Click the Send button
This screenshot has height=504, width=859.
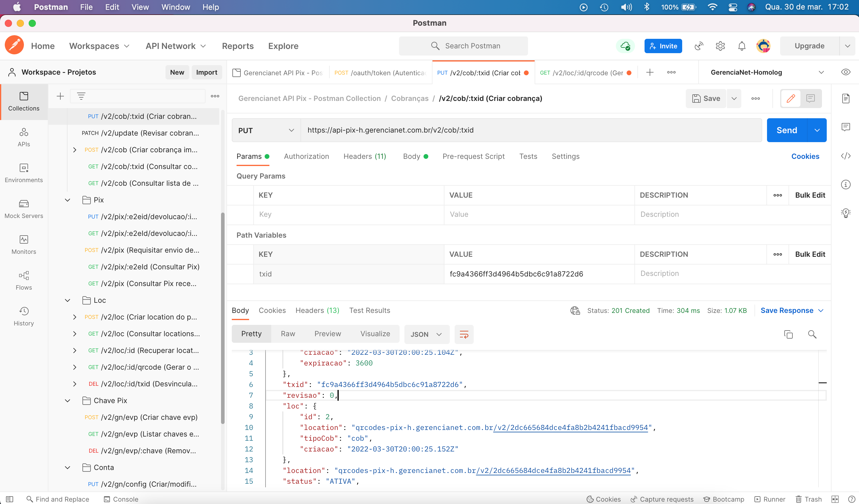point(787,130)
